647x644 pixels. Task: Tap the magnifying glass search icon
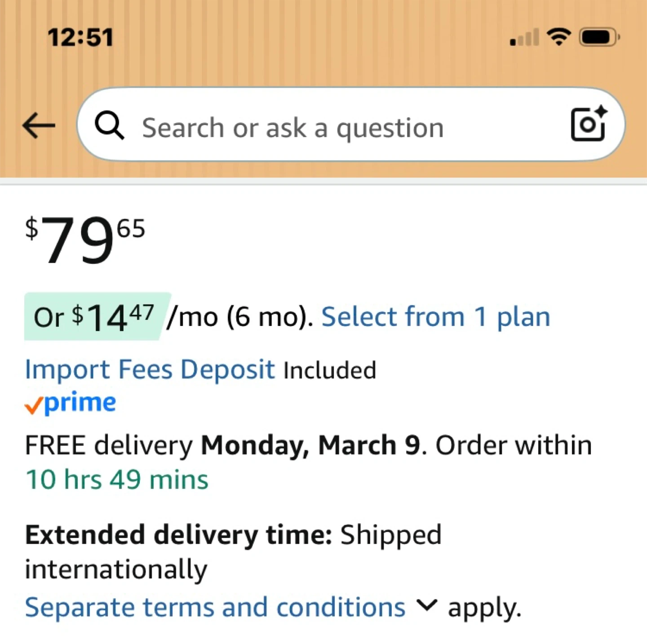(x=109, y=125)
